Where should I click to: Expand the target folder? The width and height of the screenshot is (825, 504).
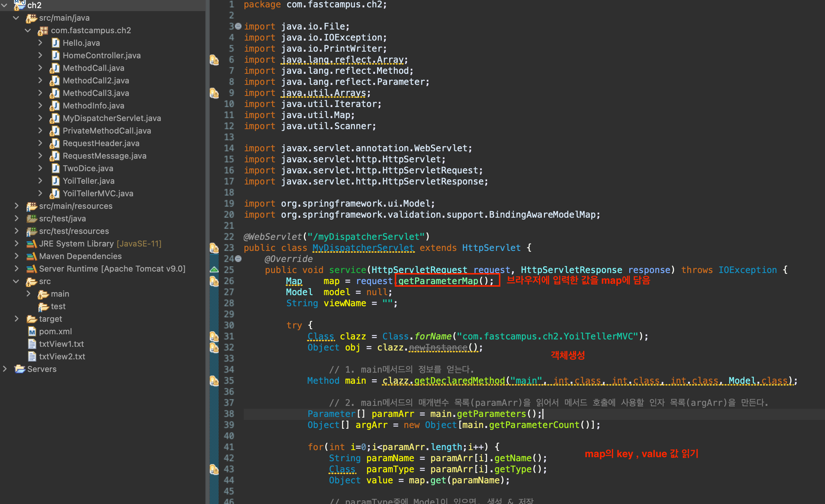point(16,319)
